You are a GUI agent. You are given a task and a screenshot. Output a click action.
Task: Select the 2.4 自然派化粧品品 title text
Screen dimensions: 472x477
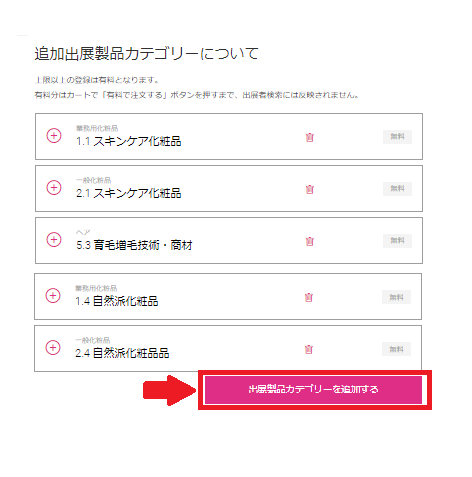click(x=122, y=353)
